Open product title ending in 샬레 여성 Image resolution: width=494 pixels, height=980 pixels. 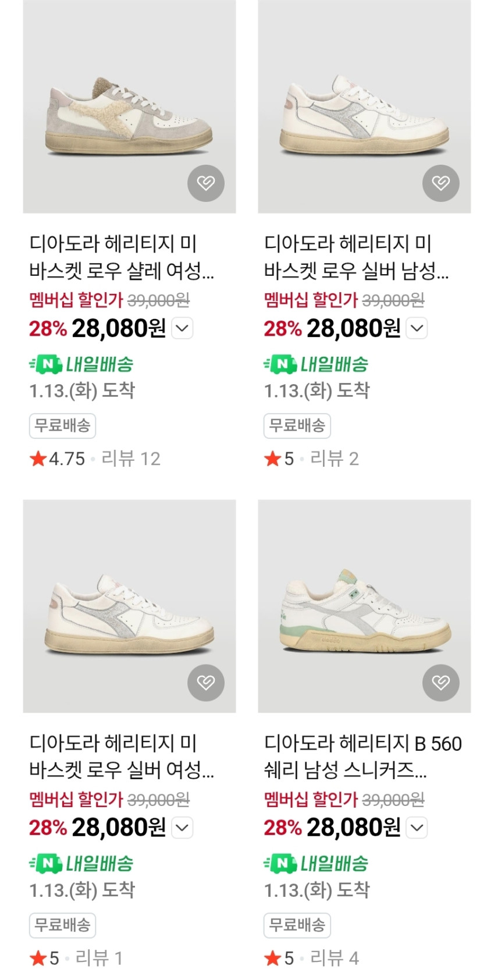[x=122, y=257]
